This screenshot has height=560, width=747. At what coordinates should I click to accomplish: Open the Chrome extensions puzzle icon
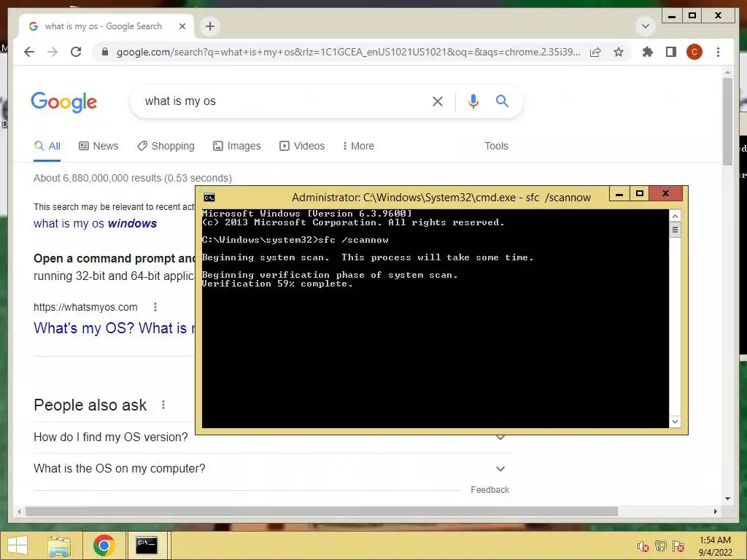click(648, 52)
